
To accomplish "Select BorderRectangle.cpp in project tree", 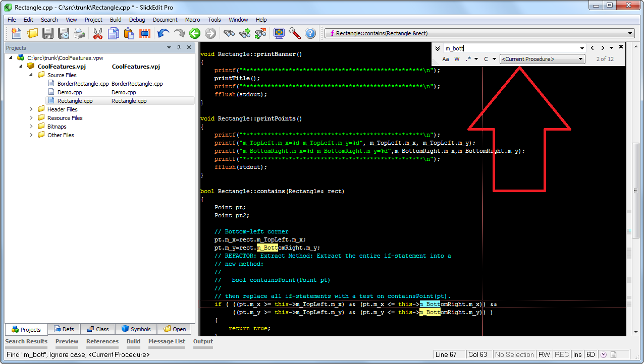I will point(83,84).
